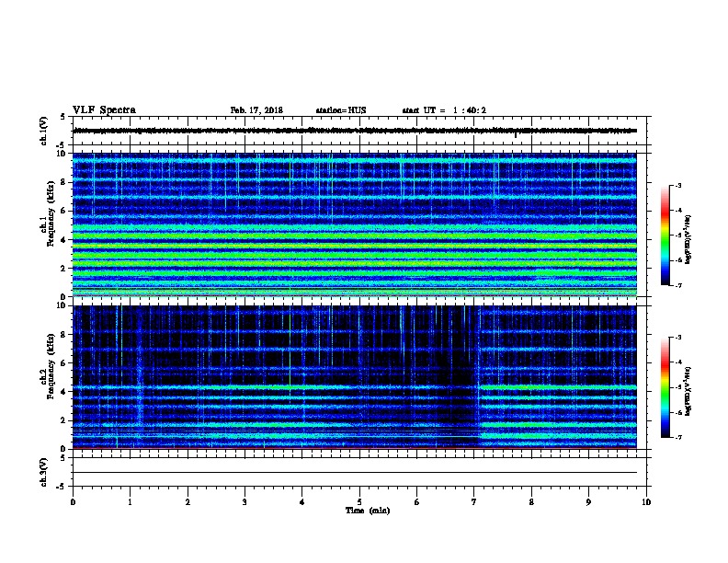Click the log(PSD) label beside ch.1 color bar
This screenshot has height=563, width=728.
688,239
